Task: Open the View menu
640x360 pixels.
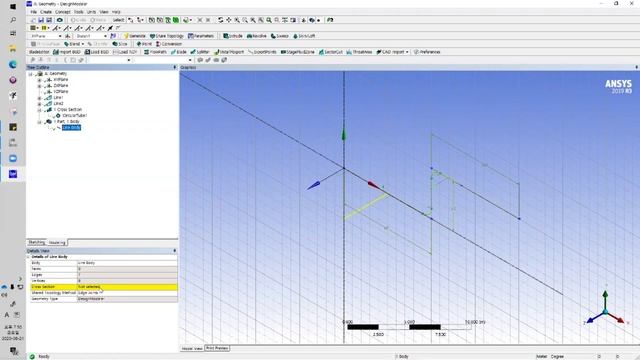Action: click(x=104, y=12)
